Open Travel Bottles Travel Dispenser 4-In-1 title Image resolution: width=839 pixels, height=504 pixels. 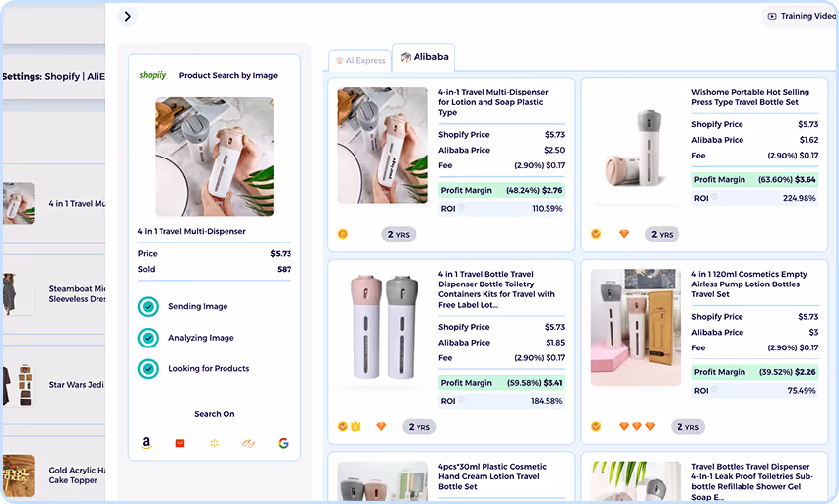pos(751,481)
